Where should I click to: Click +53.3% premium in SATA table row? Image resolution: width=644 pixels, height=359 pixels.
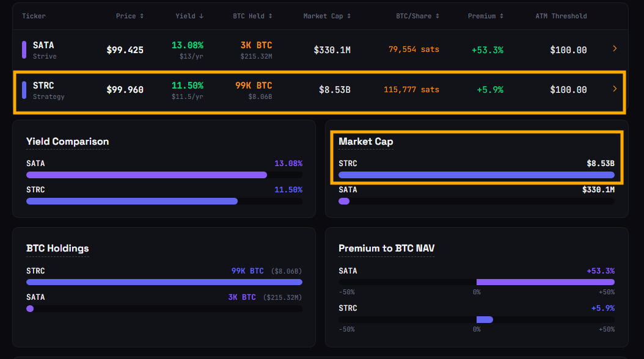487,50
